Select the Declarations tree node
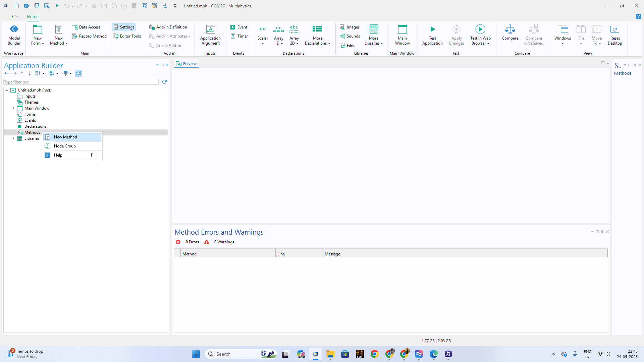 click(35, 126)
